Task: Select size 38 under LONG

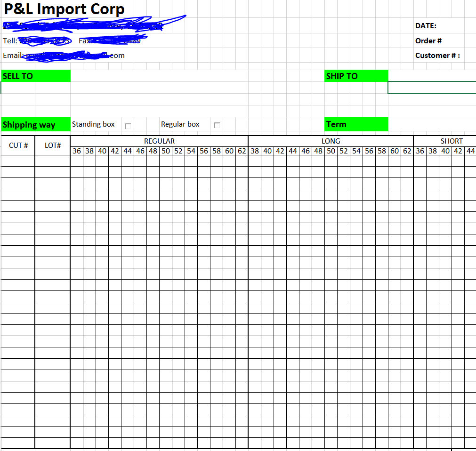Action: (255, 151)
